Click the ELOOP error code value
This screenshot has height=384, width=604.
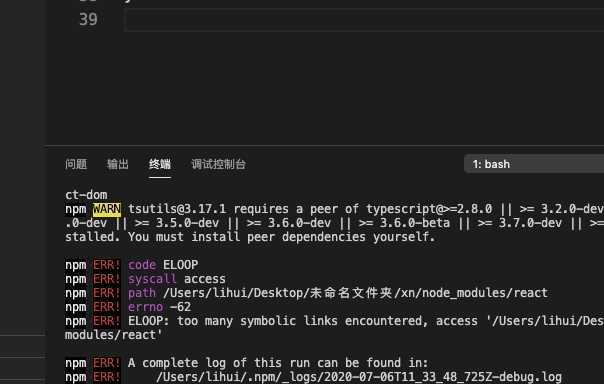(x=180, y=265)
